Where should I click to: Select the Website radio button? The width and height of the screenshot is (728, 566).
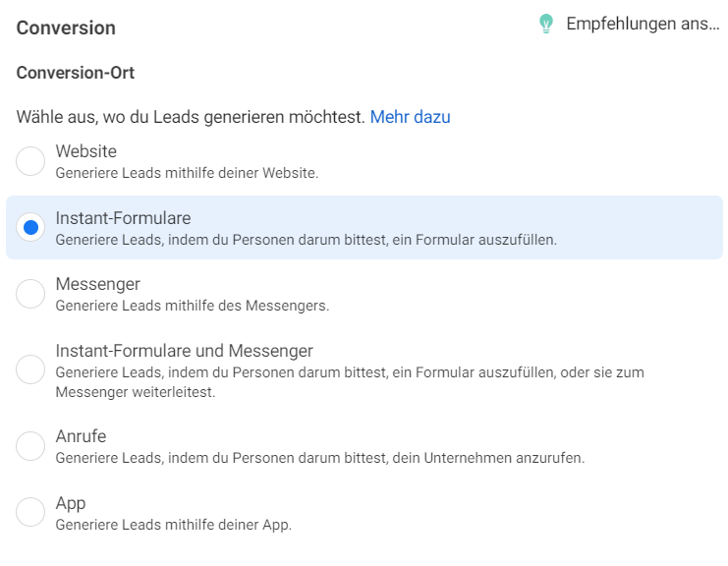(x=30, y=161)
